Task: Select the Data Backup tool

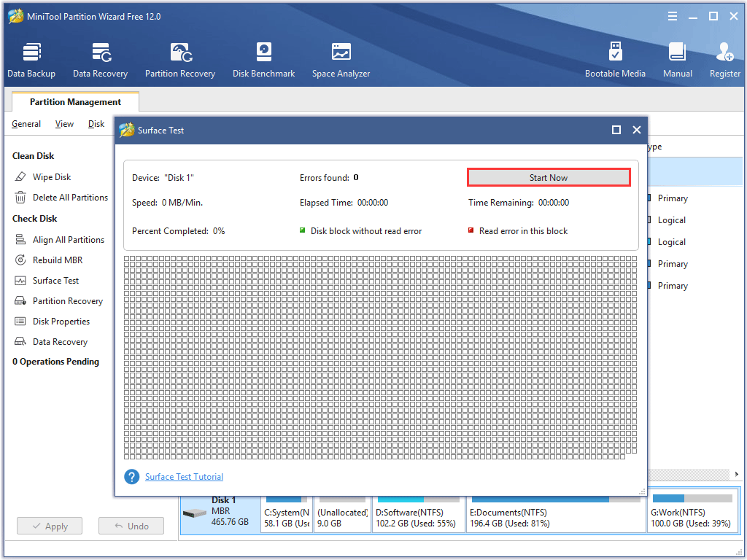Action: click(31, 58)
